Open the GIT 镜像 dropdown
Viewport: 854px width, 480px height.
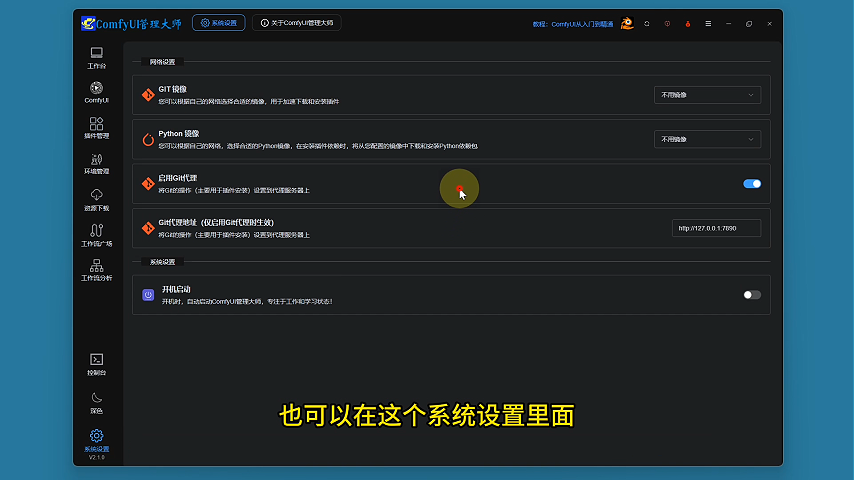[707, 95]
